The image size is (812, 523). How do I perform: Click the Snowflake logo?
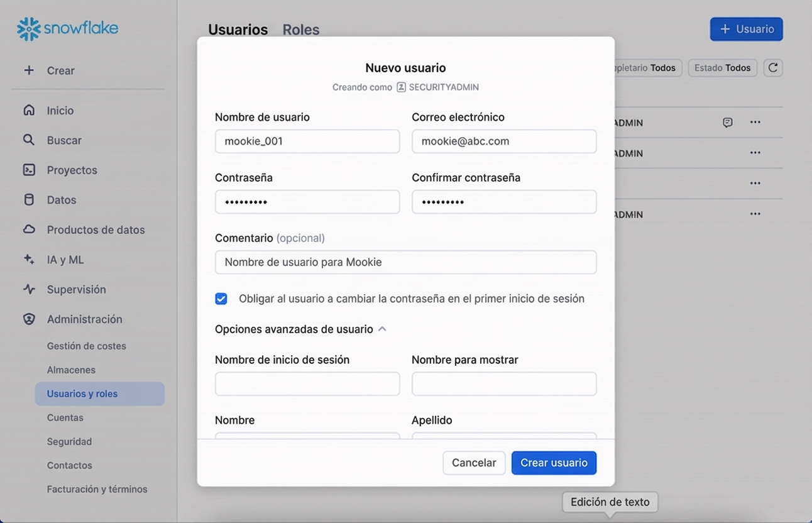67,29
